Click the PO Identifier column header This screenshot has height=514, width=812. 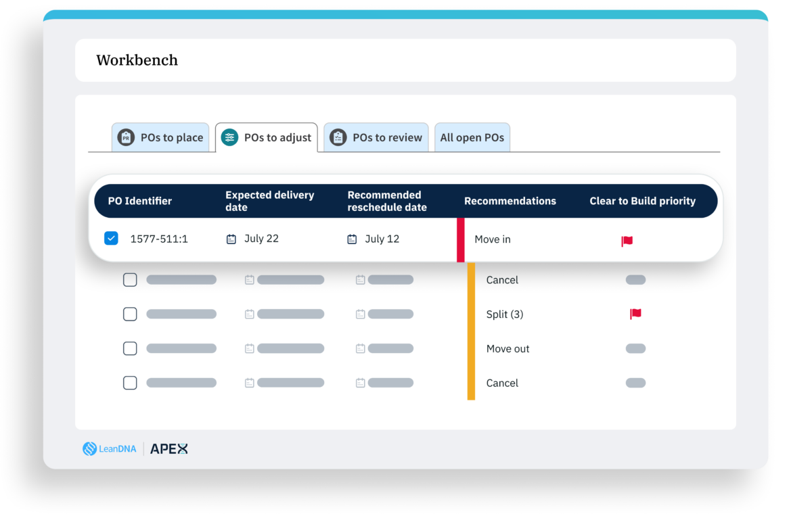click(x=140, y=201)
